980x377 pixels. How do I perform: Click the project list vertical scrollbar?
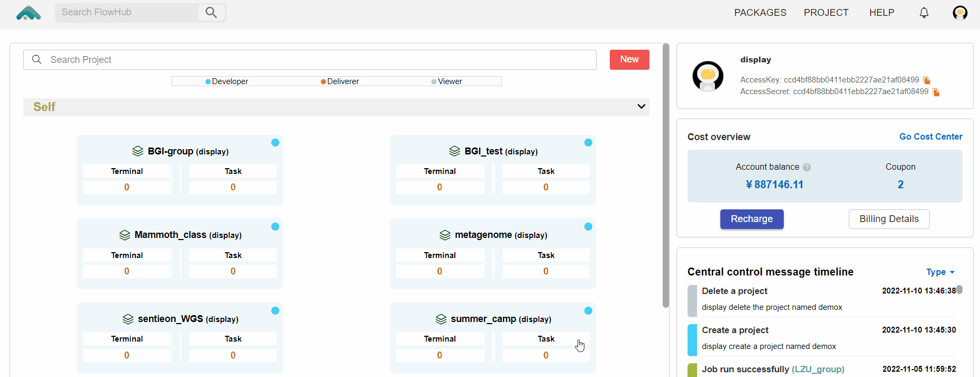pos(666,176)
